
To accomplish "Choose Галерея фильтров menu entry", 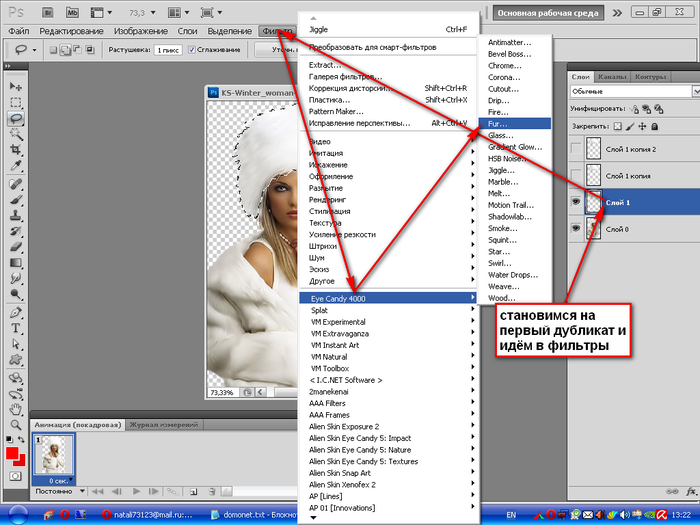I will pyautogui.click(x=345, y=76).
